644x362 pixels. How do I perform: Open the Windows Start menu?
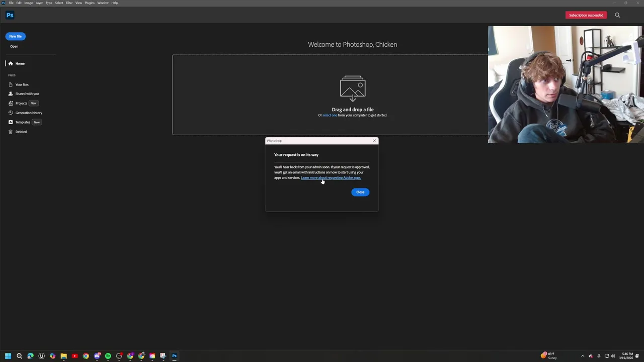(x=8, y=356)
